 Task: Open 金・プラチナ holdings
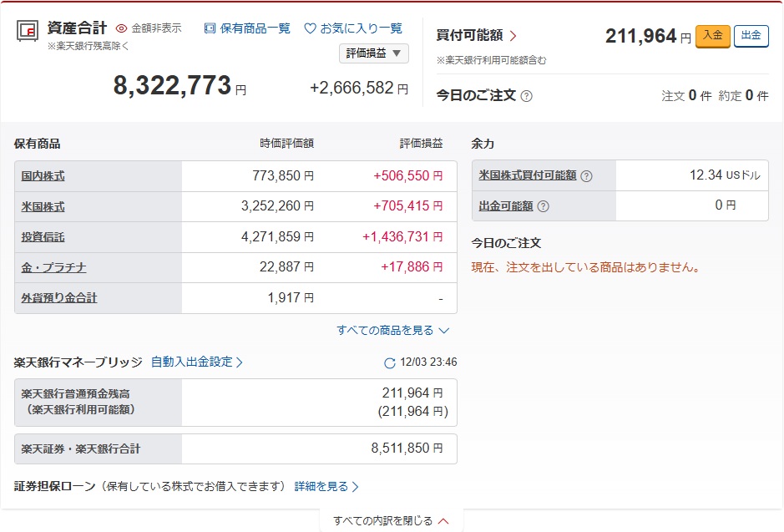(x=53, y=267)
